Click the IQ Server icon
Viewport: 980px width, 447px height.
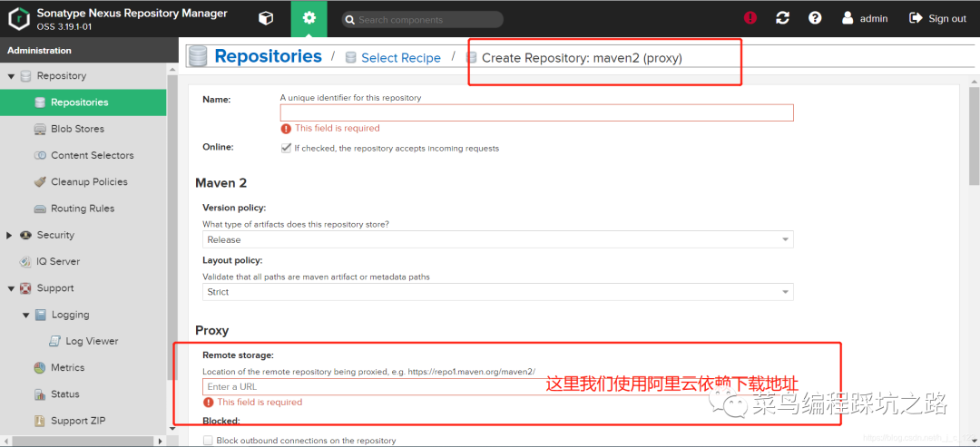point(25,262)
